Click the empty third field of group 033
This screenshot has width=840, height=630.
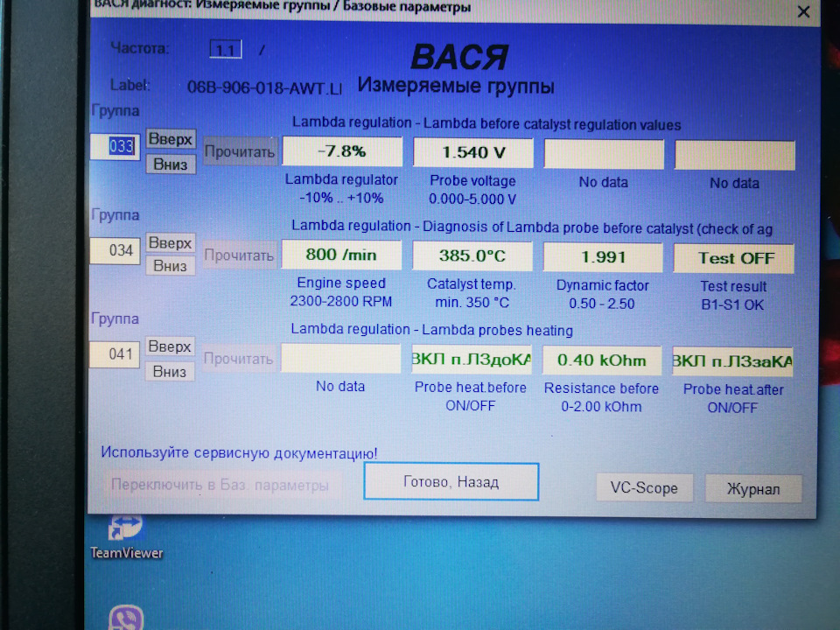click(x=605, y=154)
